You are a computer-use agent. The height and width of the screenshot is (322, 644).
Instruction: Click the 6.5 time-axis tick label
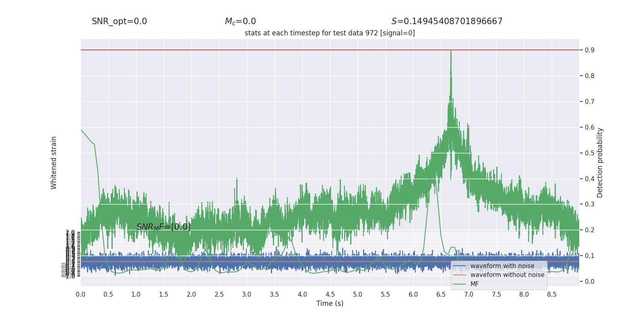point(441,295)
